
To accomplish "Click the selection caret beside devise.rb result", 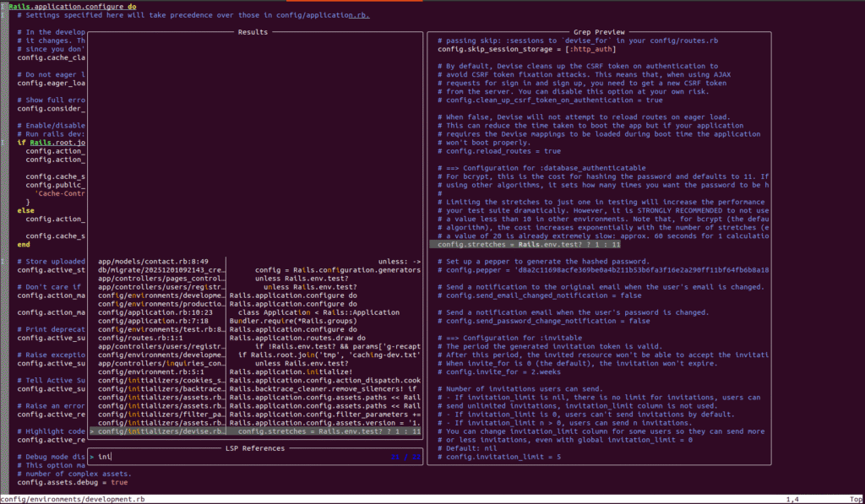I will point(92,431).
